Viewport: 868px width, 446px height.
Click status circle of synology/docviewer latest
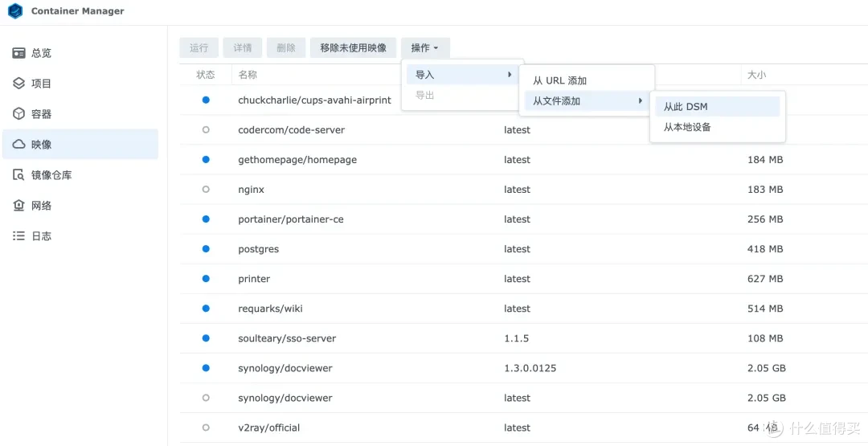(x=206, y=398)
